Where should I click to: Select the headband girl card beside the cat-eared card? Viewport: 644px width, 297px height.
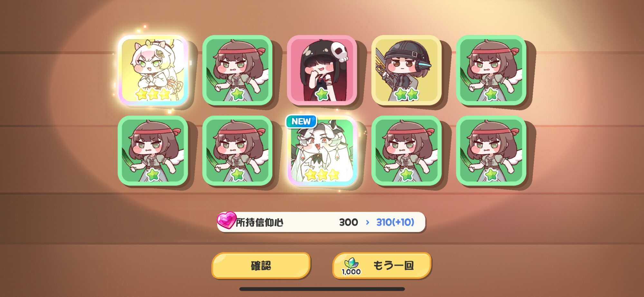tap(237, 70)
